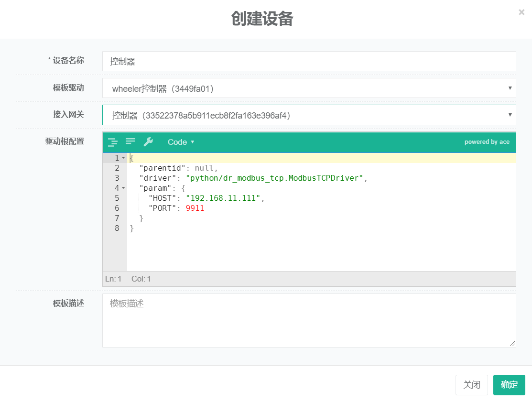Screen dimensions: 532x402
Task: Click in the 模板描述 textarea
Action: 309,321
